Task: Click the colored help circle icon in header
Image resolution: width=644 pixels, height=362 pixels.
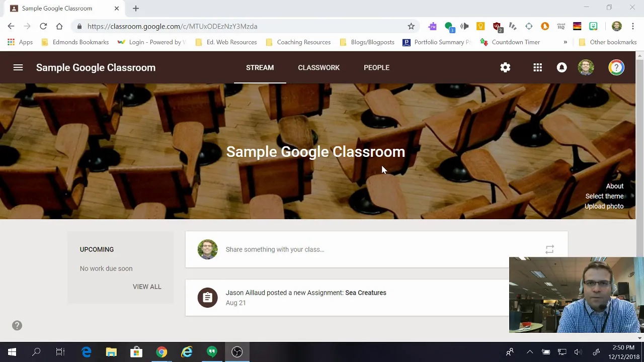Action: point(616,67)
